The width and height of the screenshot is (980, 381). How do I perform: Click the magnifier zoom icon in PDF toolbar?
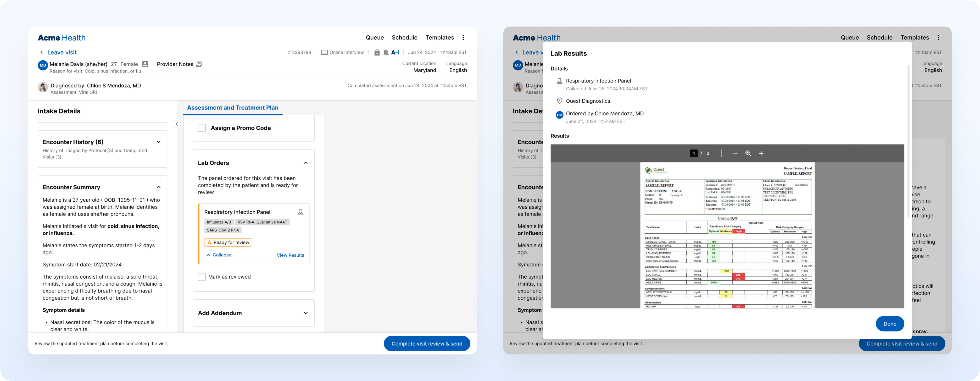point(748,153)
